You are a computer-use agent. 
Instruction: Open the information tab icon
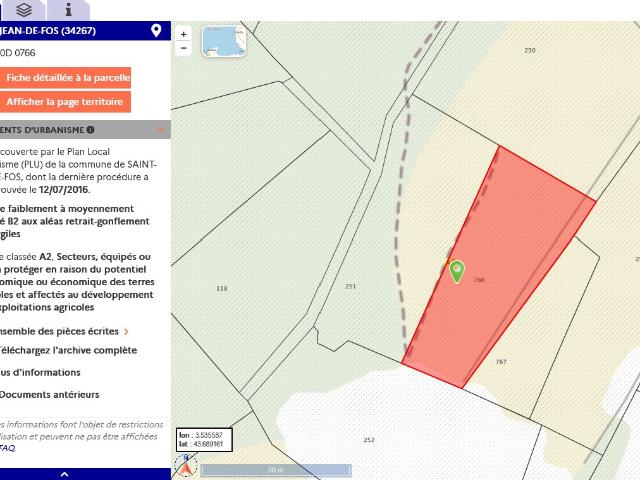click(69, 10)
